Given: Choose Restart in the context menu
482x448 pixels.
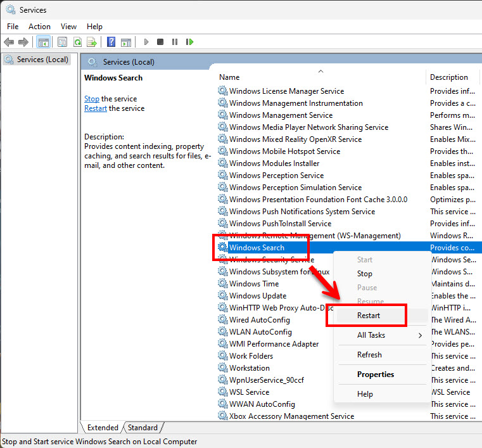Looking at the screenshot, I should click(382, 316).
